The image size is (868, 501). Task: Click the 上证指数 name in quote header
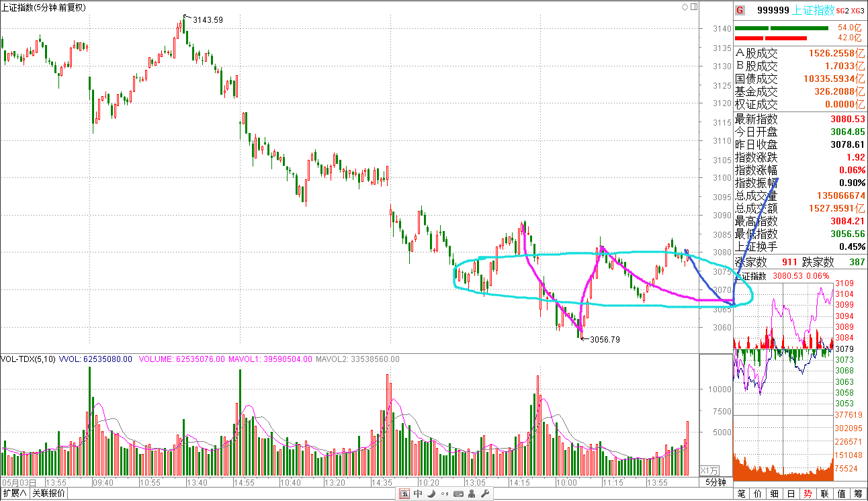pos(814,10)
